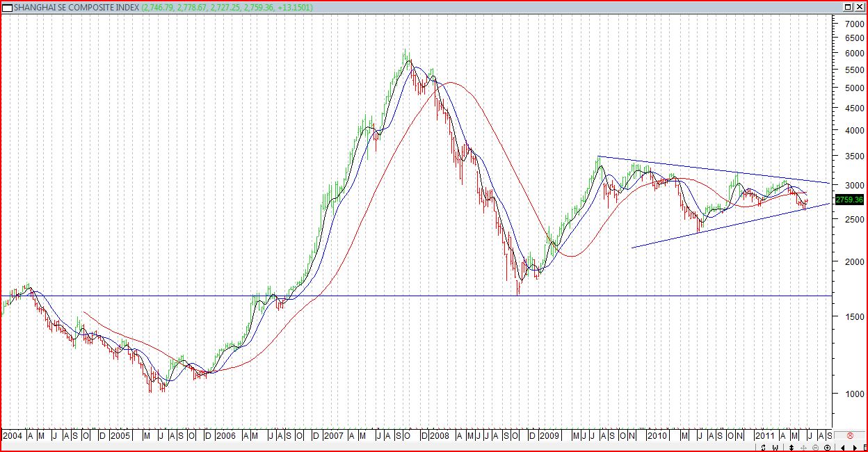Click the green OHLC values in title bar
This screenshot has width=868, height=452.
tap(227, 7)
